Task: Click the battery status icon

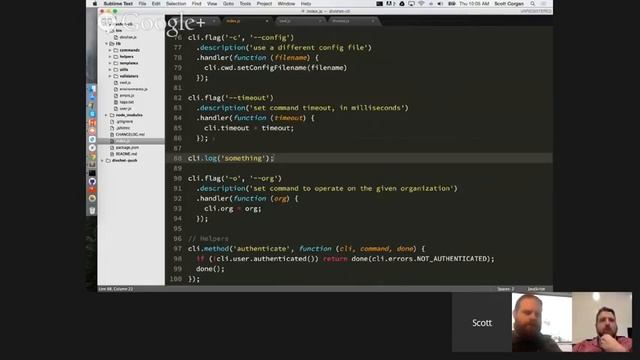Action: pos(451,4)
